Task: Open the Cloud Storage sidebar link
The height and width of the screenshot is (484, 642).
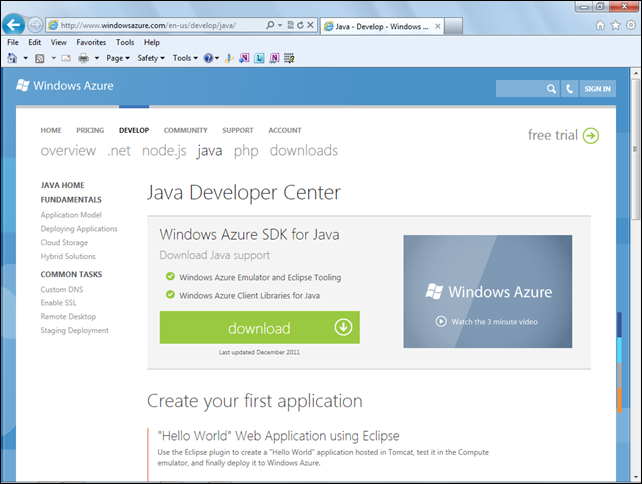Action: tap(64, 242)
